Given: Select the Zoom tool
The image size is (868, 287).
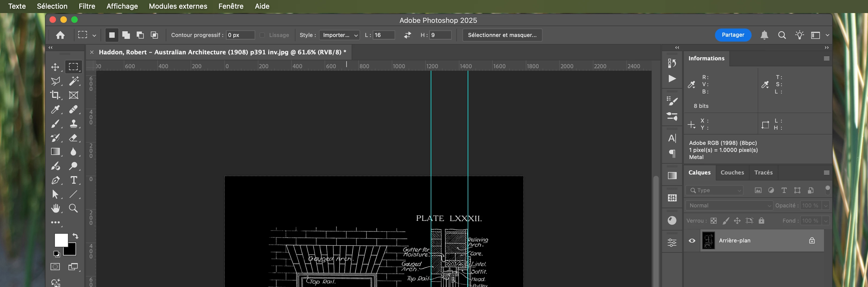Looking at the screenshot, I should pos(73,208).
